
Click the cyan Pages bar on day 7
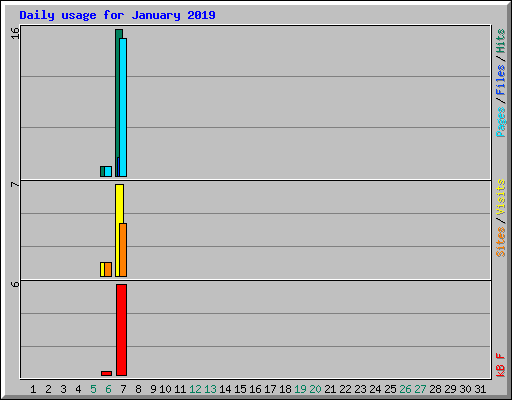[123, 107]
